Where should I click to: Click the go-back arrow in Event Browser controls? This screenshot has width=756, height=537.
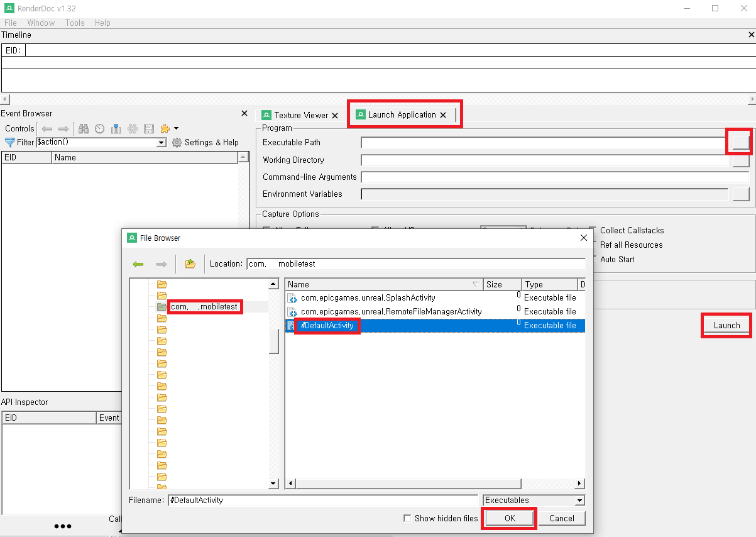[48, 128]
